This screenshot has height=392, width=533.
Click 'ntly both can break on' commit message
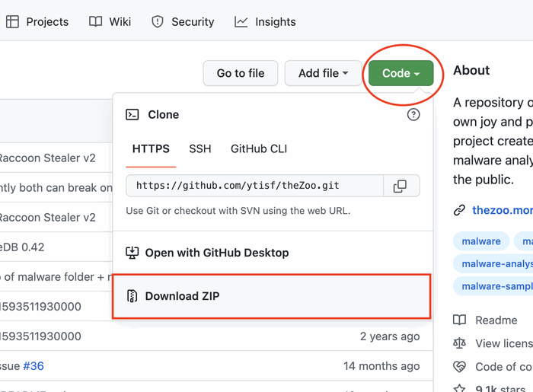click(56, 188)
